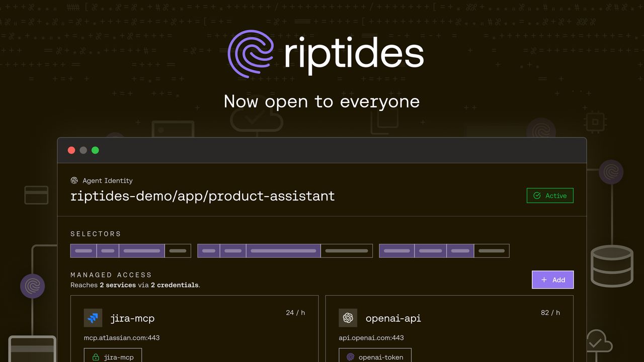Open the jira-mcp service title
Screen dimensions: 644x362
(132, 318)
